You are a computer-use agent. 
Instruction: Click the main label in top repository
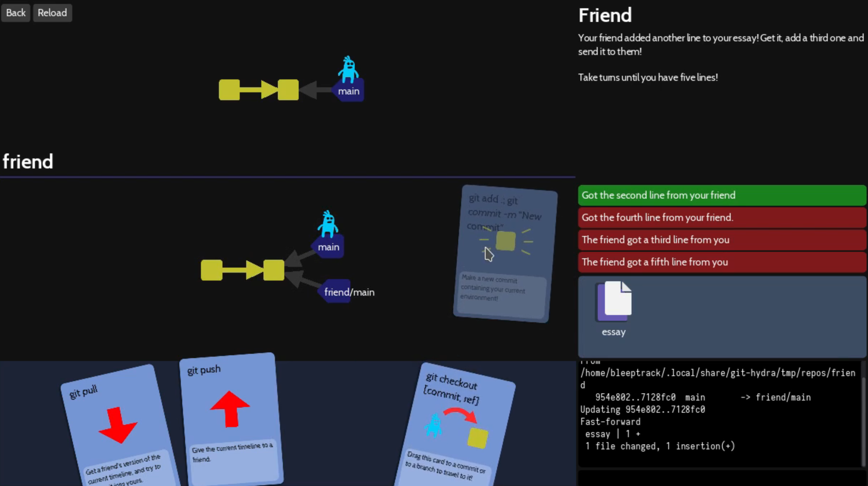click(348, 91)
